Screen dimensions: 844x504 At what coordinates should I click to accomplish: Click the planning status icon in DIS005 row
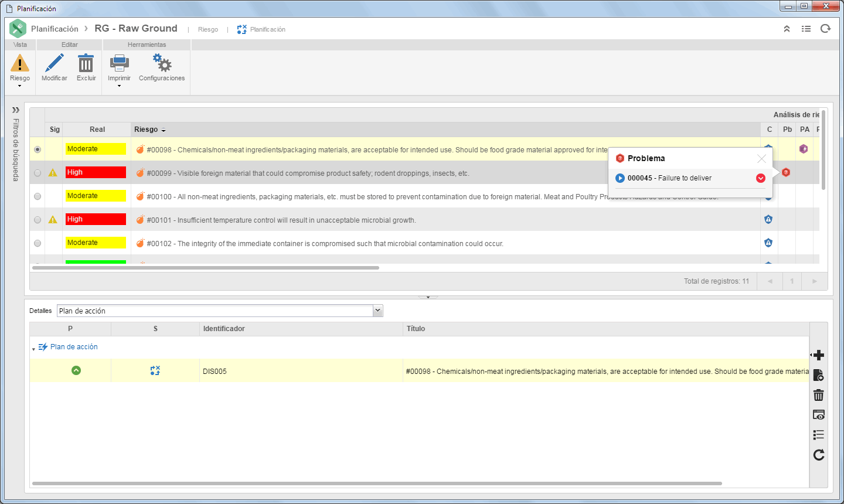[155, 370]
